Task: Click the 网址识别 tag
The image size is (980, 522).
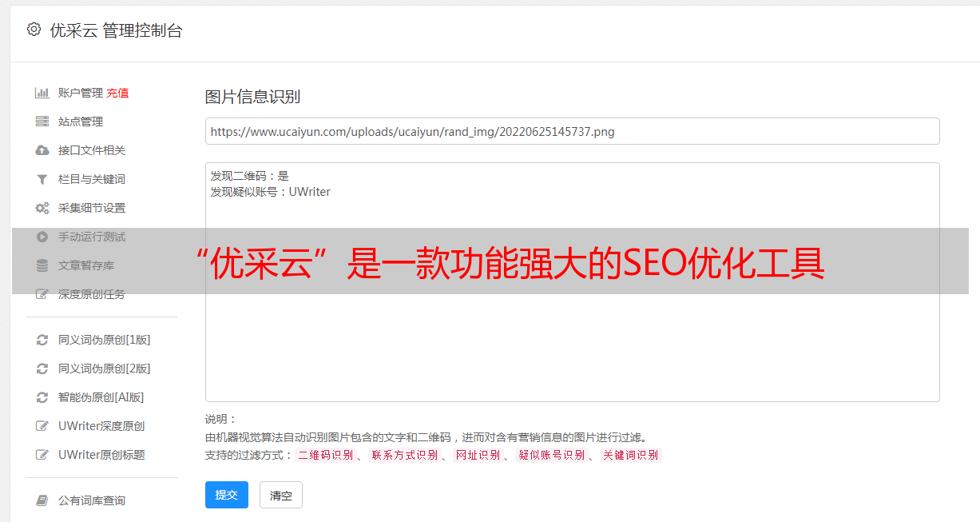Action: coord(478,455)
